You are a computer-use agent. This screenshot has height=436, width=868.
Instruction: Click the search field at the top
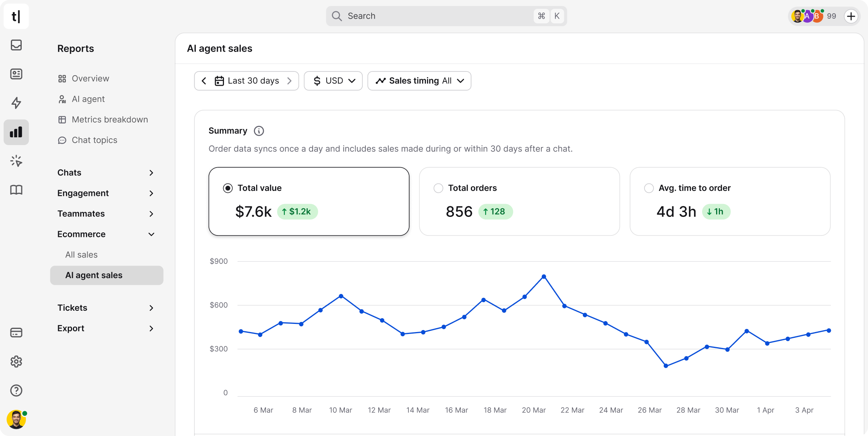[x=446, y=16]
